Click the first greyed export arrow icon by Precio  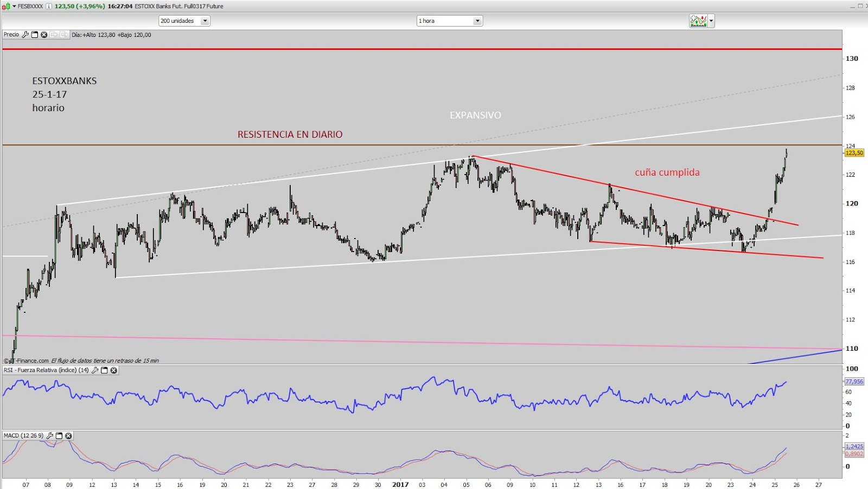pos(54,35)
